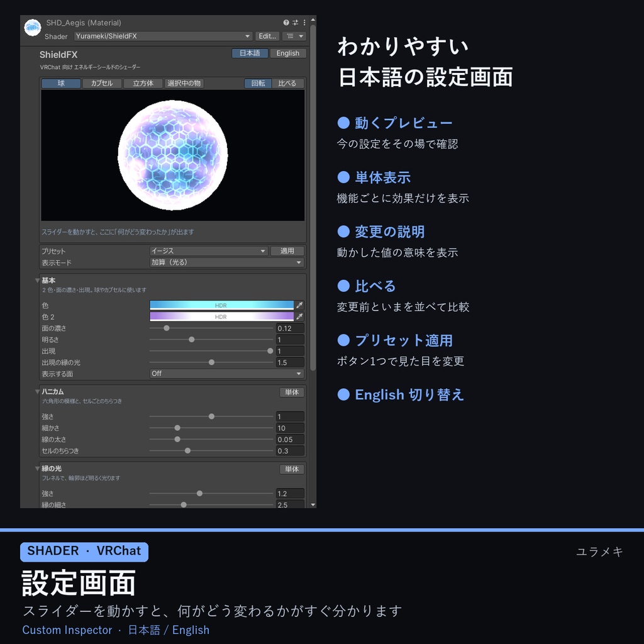Viewport: 644px width, 644px height.
Task: Click the inspector vertical scrollbar thumb
Action: click(313, 197)
